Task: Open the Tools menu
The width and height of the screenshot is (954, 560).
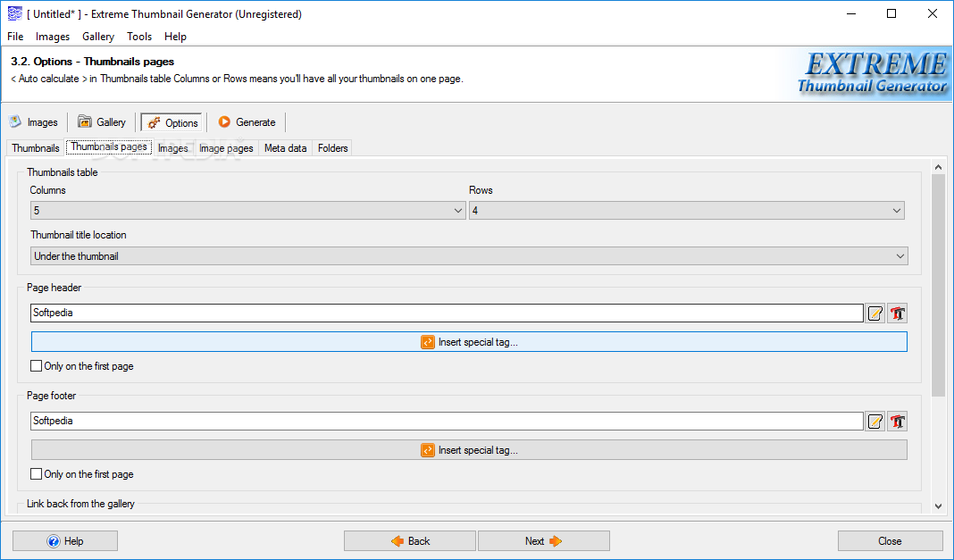Action: (x=139, y=37)
